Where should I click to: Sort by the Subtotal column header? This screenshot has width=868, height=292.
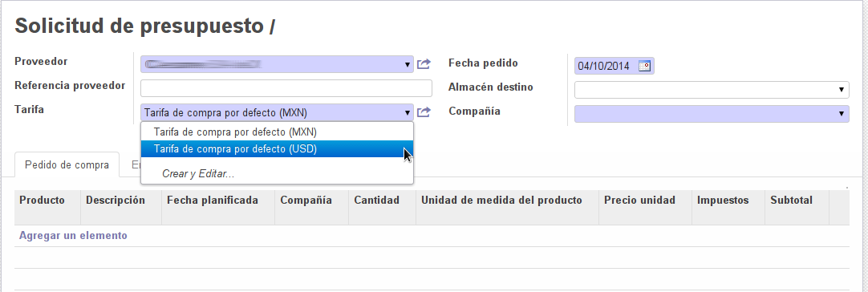pyautogui.click(x=791, y=201)
